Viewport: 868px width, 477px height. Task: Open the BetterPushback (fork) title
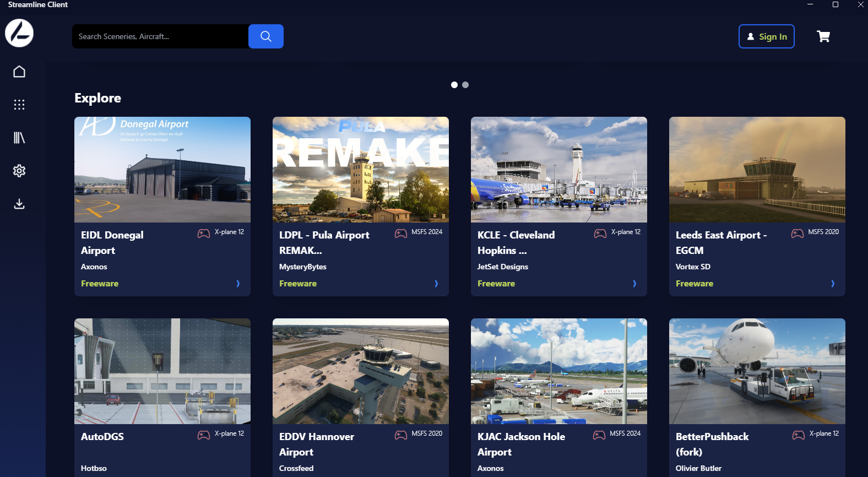coord(713,444)
